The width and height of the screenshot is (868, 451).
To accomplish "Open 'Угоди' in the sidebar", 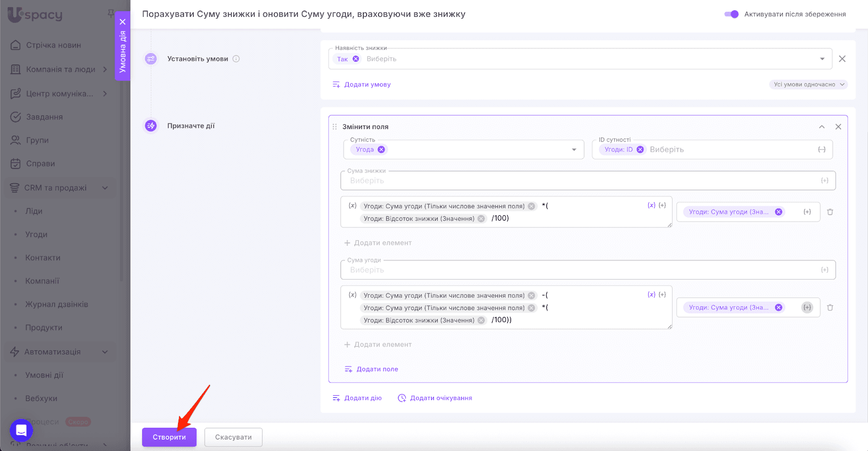I will tap(36, 234).
